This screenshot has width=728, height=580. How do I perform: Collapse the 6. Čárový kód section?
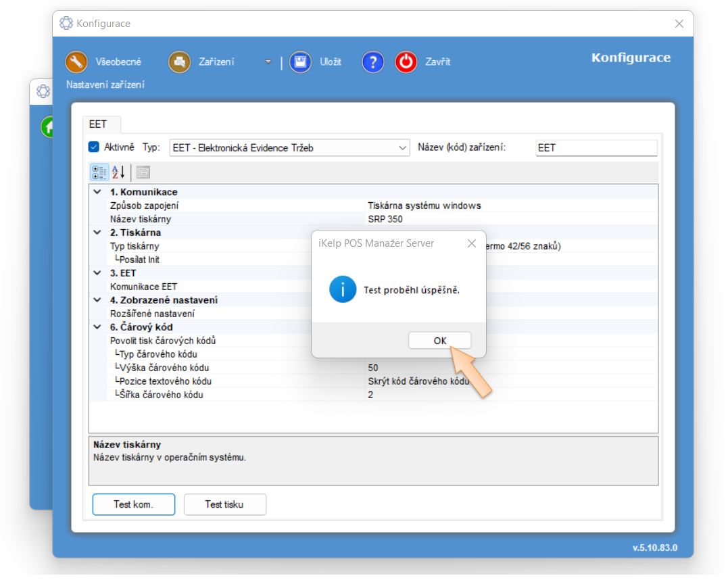(98, 327)
